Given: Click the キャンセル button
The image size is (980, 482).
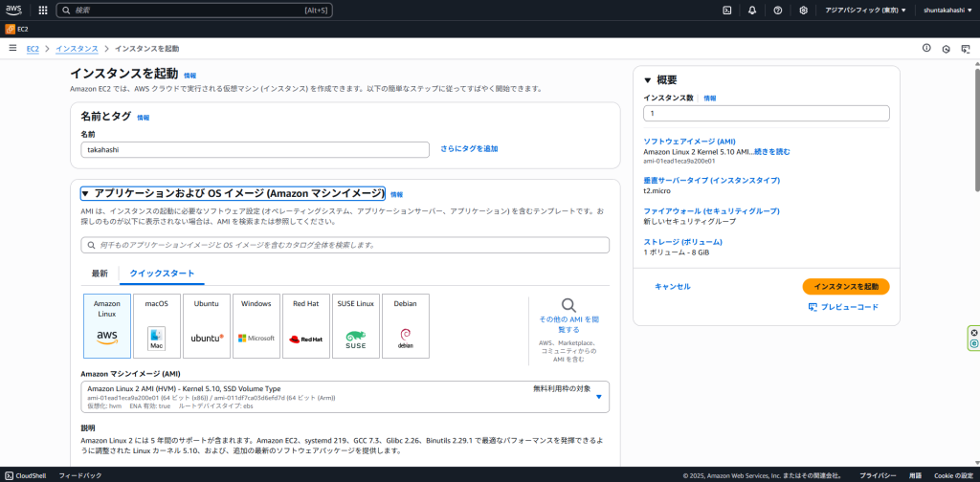Looking at the screenshot, I should point(673,287).
